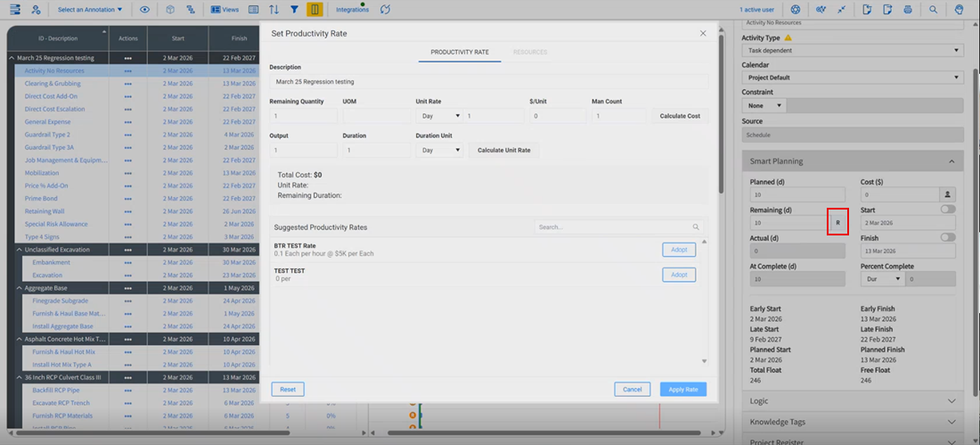Select the PRODUCTIVITY RATE tab

click(460, 52)
